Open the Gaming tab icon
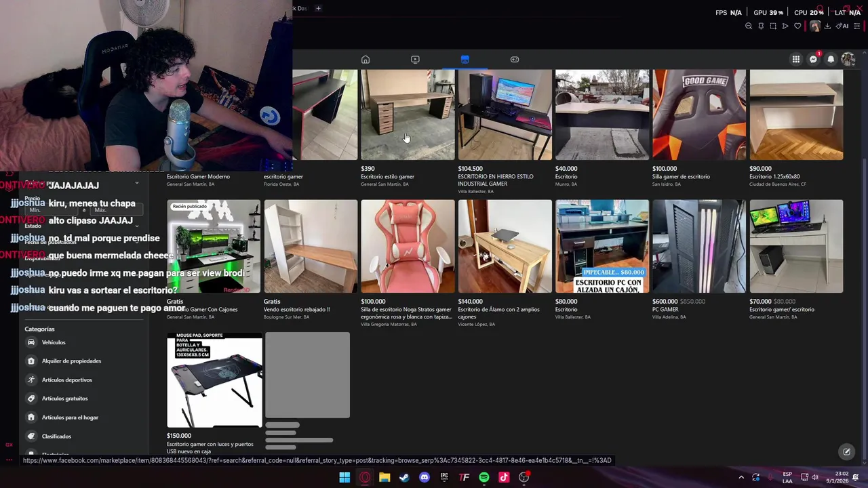The image size is (868, 488). pos(515,60)
